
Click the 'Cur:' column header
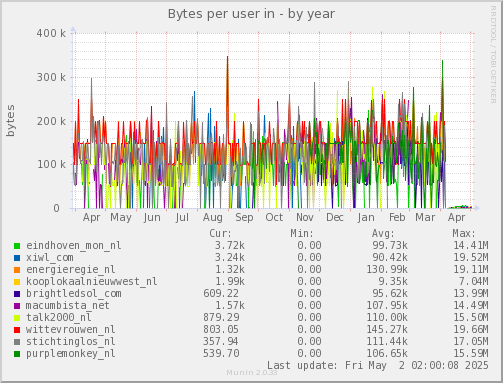(220, 233)
